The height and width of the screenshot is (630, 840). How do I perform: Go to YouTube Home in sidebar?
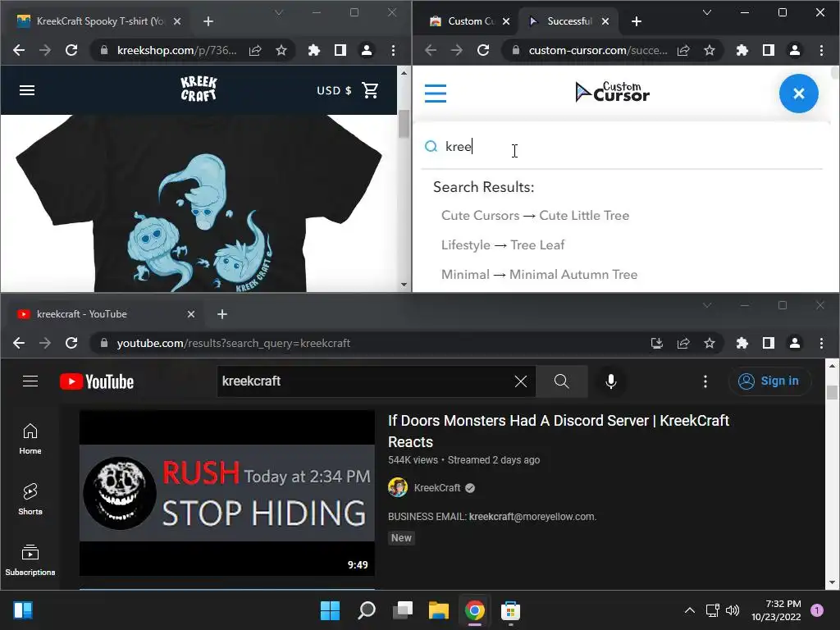pyautogui.click(x=30, y=439)
